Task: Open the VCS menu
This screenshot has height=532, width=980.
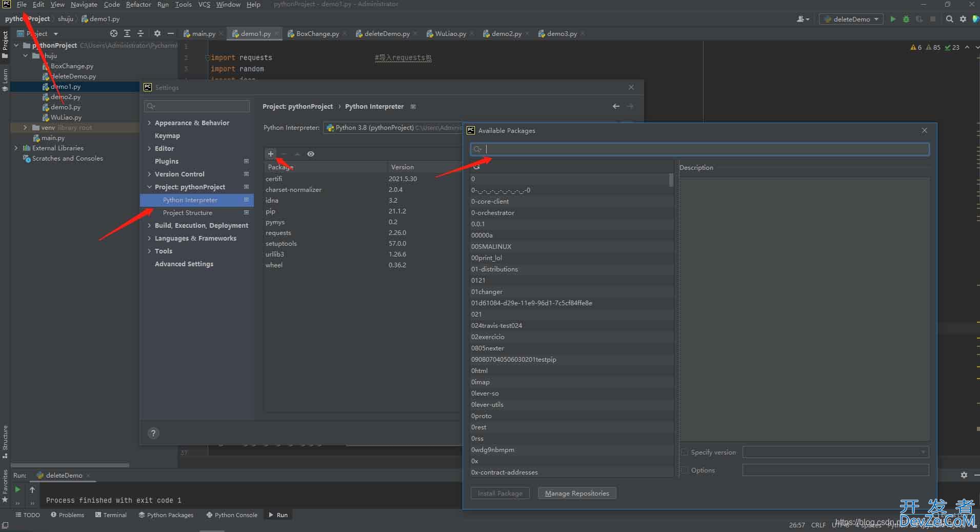Action: tap(204, 5)
